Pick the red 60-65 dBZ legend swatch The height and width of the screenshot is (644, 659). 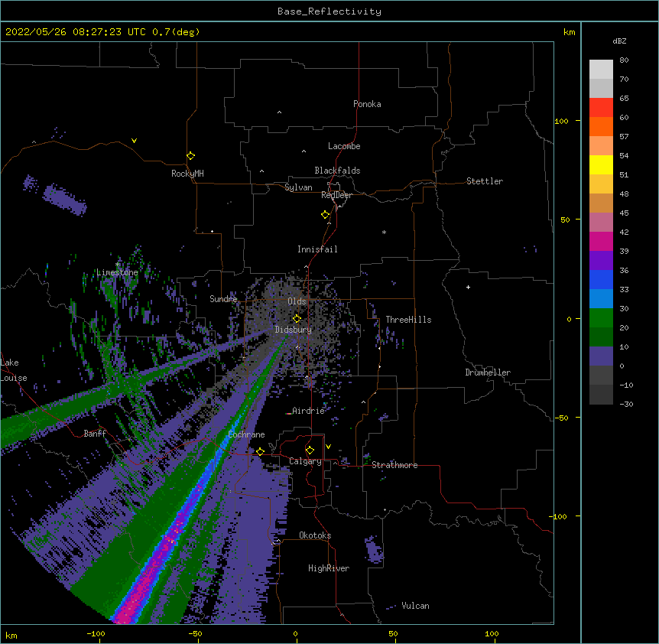tap(601, 107)
